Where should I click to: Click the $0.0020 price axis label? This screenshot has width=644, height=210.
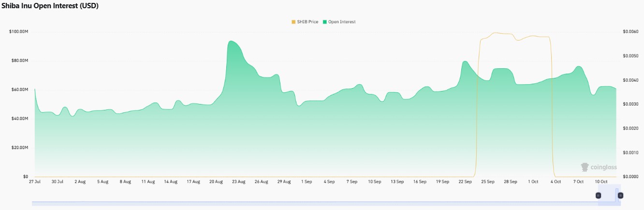click(x=630, y=128)
